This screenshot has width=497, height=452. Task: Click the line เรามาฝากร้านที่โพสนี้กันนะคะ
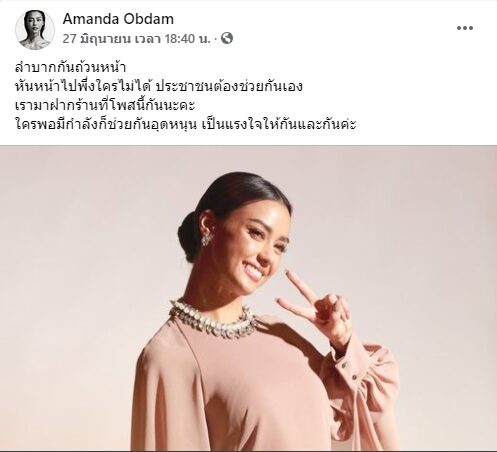click(105, 105)
